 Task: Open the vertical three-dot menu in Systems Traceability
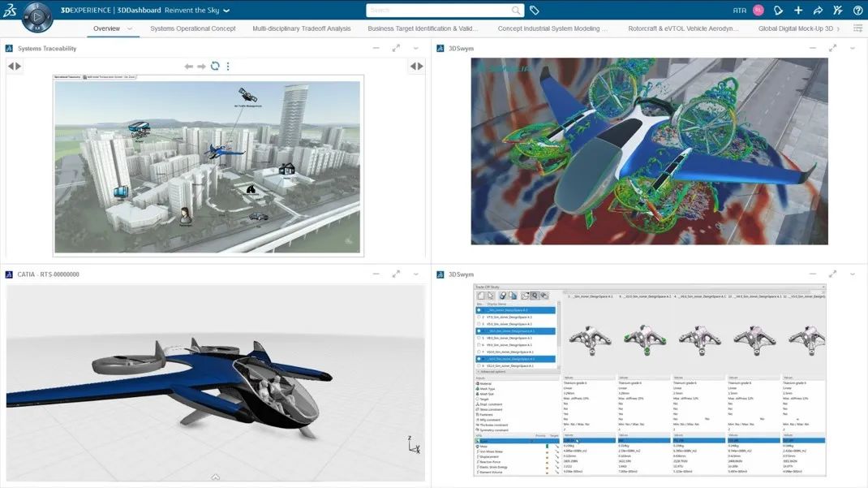click(228, 67)
